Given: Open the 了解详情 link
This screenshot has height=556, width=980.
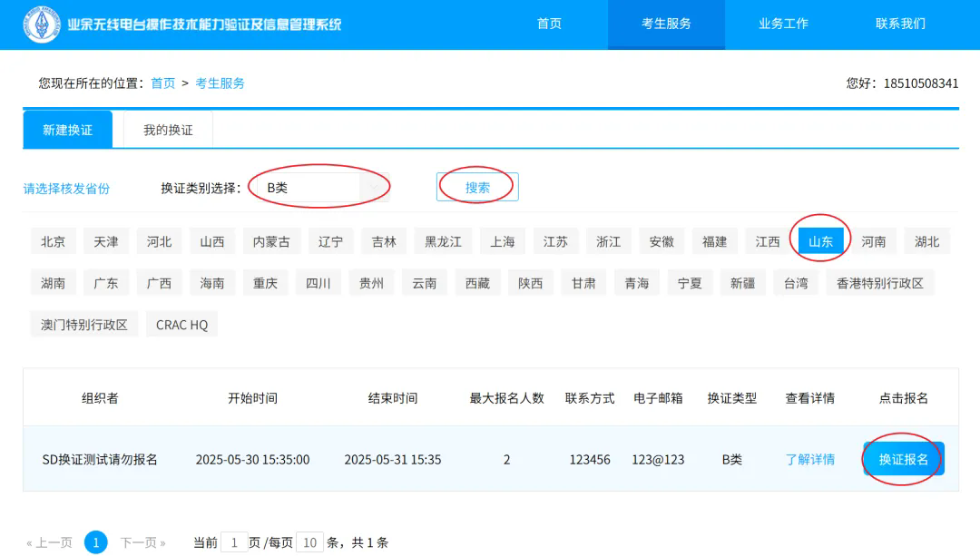Looking at the screenshot, I should [x=810, y=459].
